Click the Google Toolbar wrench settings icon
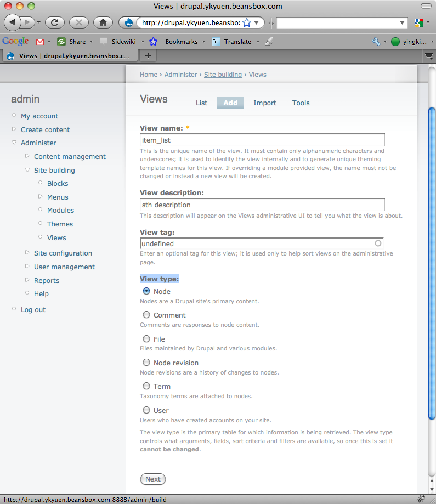This screenshot has width=436, height=504. coord(376,42)
